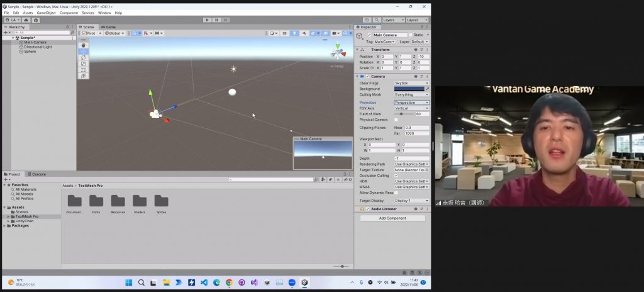Open the Layers dropdown
644x292 pixels.
[393, 20]
